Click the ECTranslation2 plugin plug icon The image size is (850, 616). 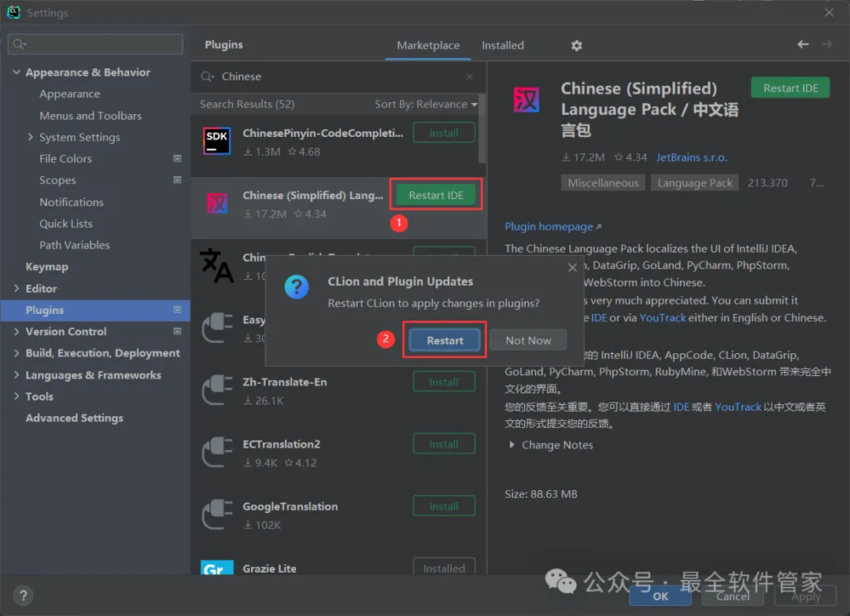point(217,452)
